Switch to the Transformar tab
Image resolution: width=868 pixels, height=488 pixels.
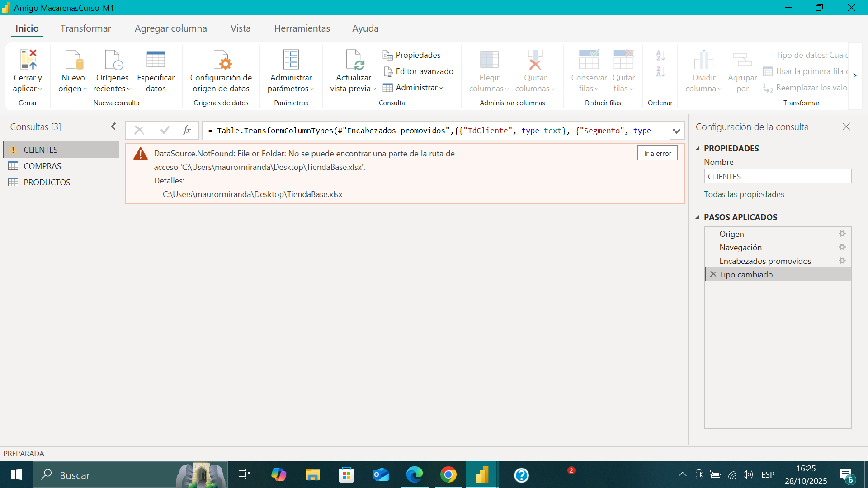(85, 28)
